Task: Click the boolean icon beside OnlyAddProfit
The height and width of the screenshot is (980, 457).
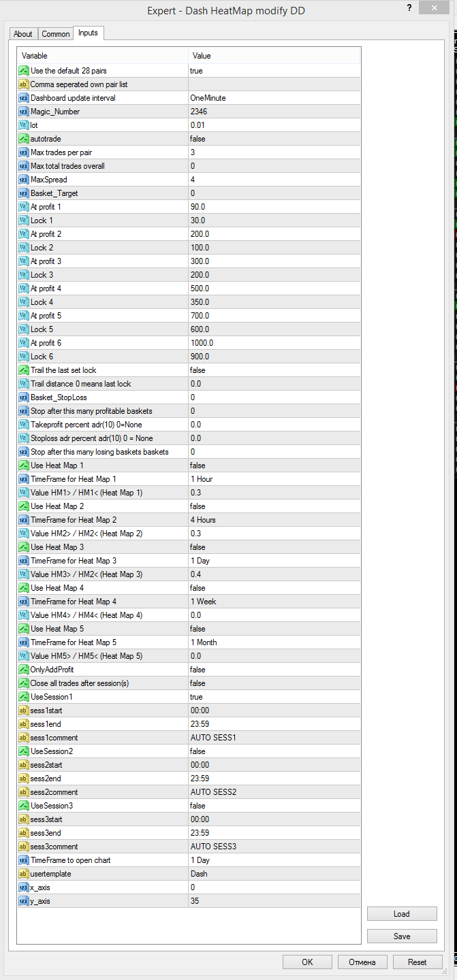Action: click(24, 670)
